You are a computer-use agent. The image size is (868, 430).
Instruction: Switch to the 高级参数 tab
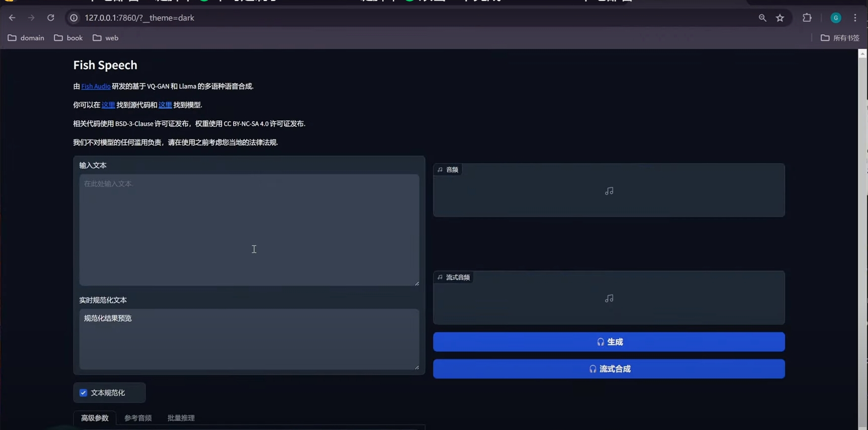95,418
